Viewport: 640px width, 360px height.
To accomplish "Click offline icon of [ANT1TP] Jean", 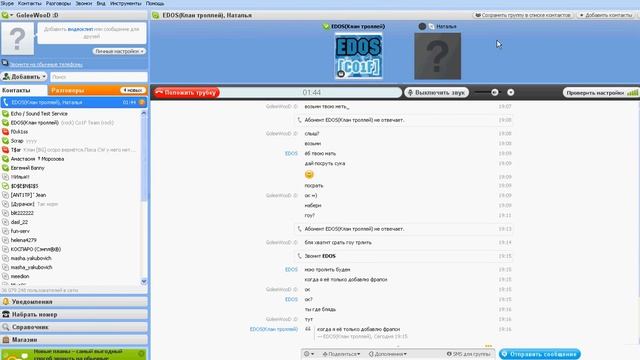I will [5, 195].
